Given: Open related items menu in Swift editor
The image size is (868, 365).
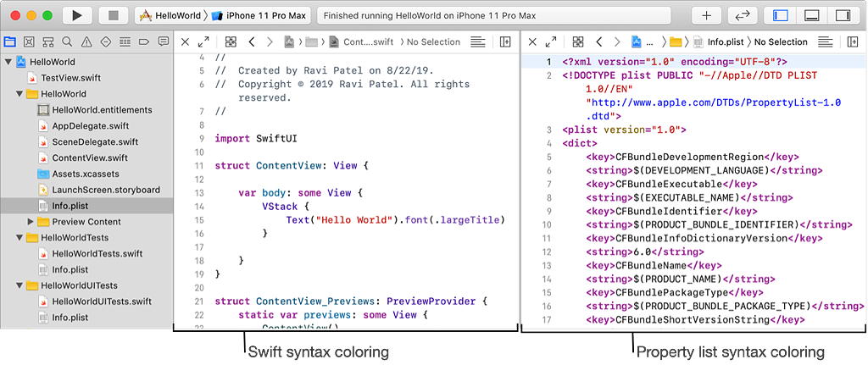Looking at the screenshot, I should (x=231, y=41).
